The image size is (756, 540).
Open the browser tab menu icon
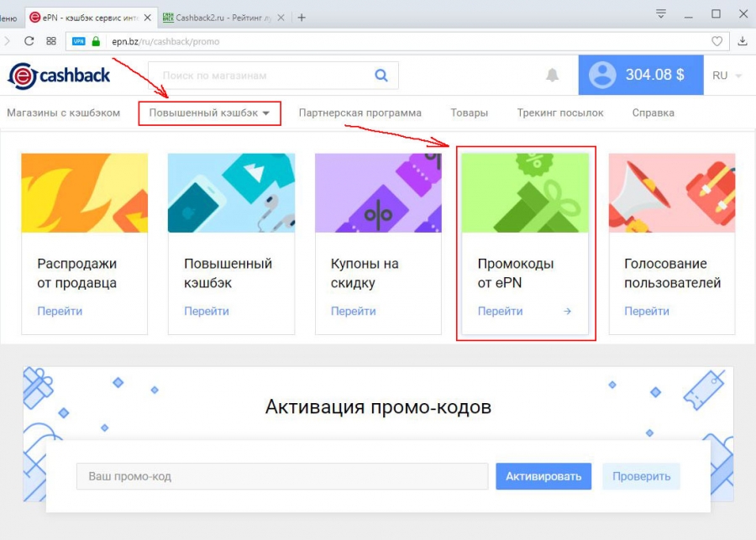tap(661, 14)
